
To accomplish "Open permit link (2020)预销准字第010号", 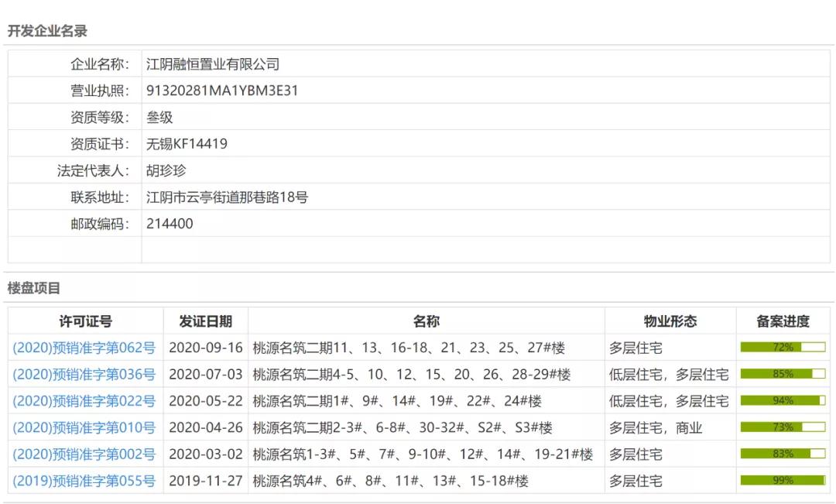I will coord(84,427).
